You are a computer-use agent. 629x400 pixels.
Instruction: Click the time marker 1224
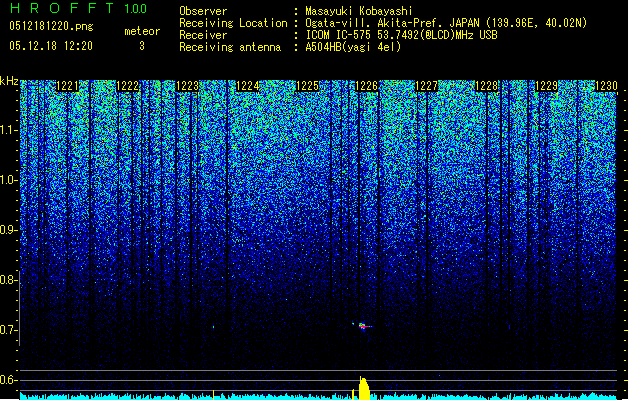[x=247, y=86]
